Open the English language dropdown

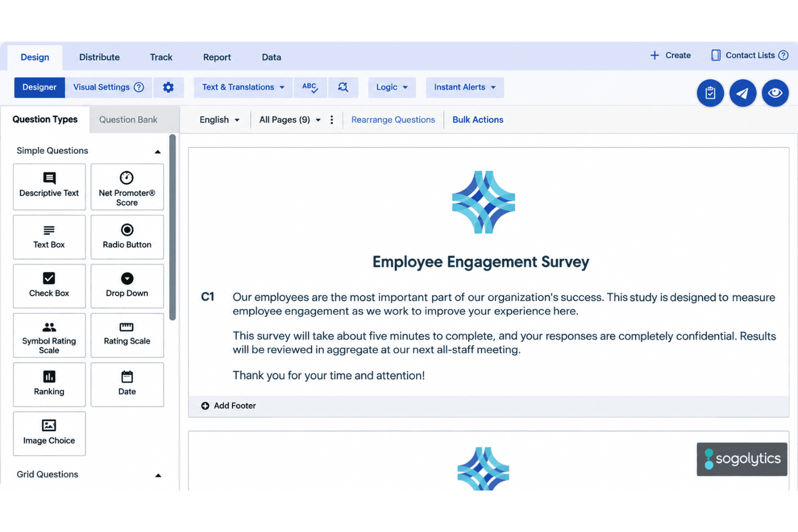coord(219,120)
